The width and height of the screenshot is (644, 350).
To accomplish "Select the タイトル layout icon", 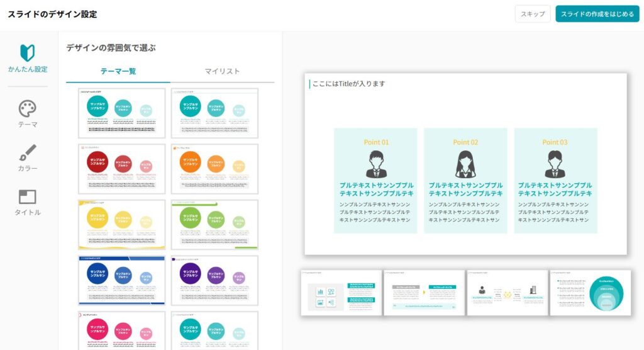I will [27, 196].
